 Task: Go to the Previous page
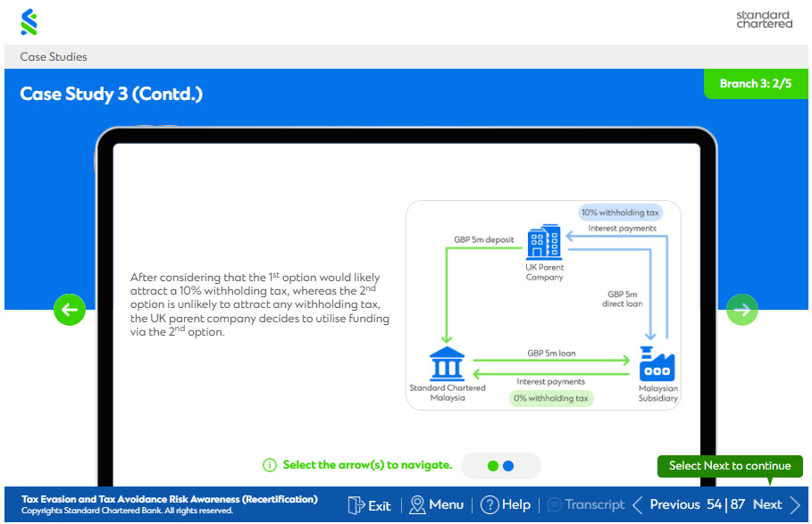[666, 505]
